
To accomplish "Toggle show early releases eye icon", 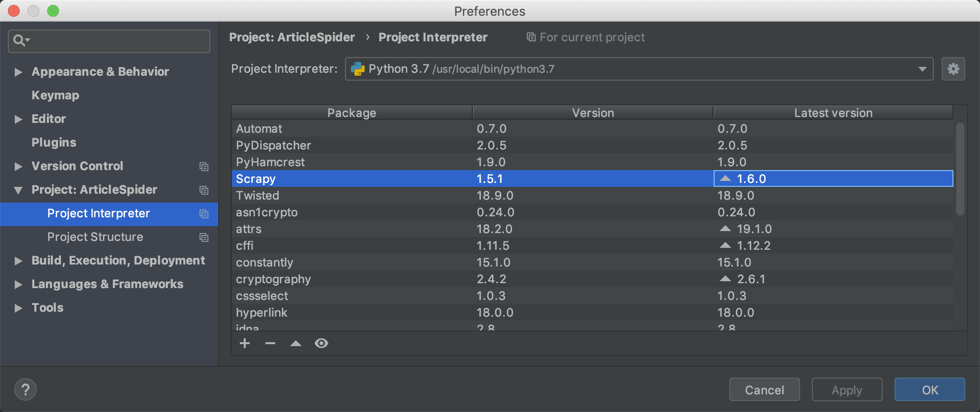I will (x=321, y=343).
